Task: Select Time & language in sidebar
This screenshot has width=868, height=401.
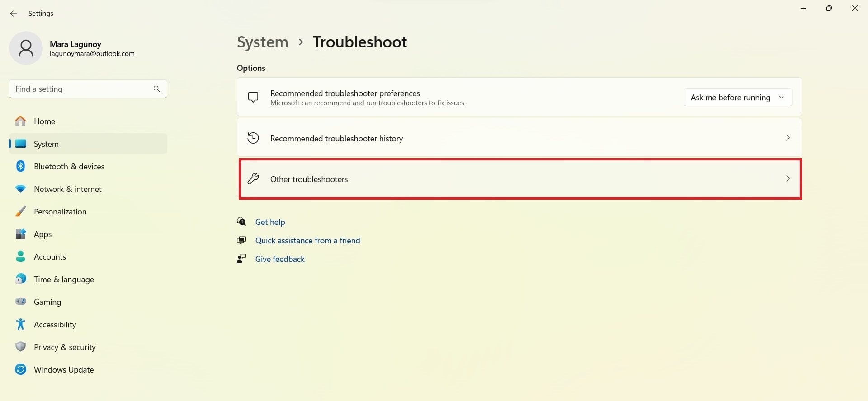Action: 88,279
